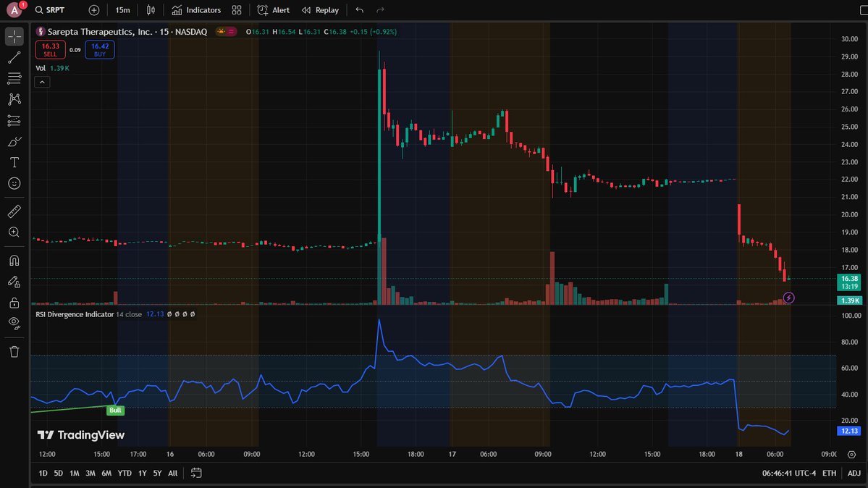Select the ruler measure tool
The height and width of the screenshot is (488, 868).
coord(14,211)
